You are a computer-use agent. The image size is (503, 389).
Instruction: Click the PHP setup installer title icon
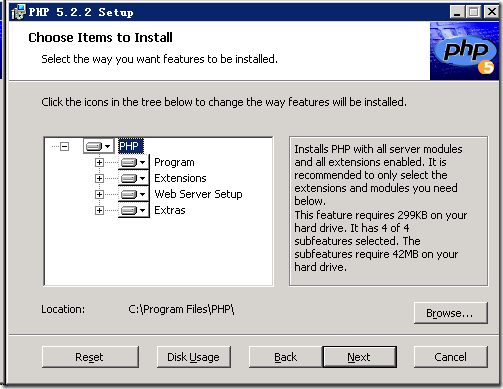(19, 12)
